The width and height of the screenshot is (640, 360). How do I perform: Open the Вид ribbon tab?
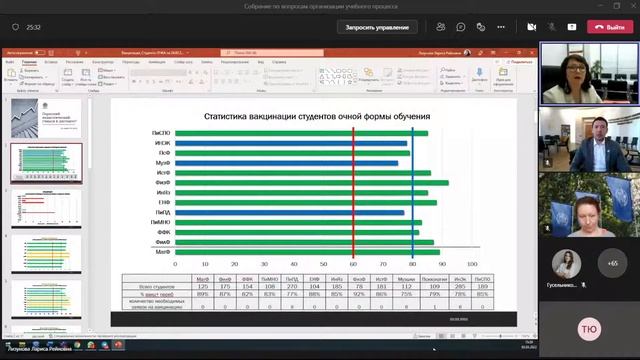click(261, 62)
